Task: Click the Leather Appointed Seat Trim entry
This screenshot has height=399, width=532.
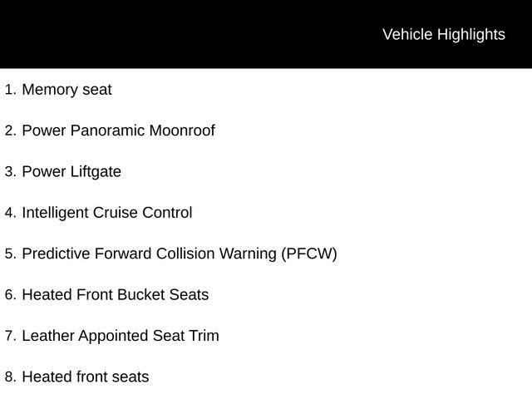Action: point(120,336)
